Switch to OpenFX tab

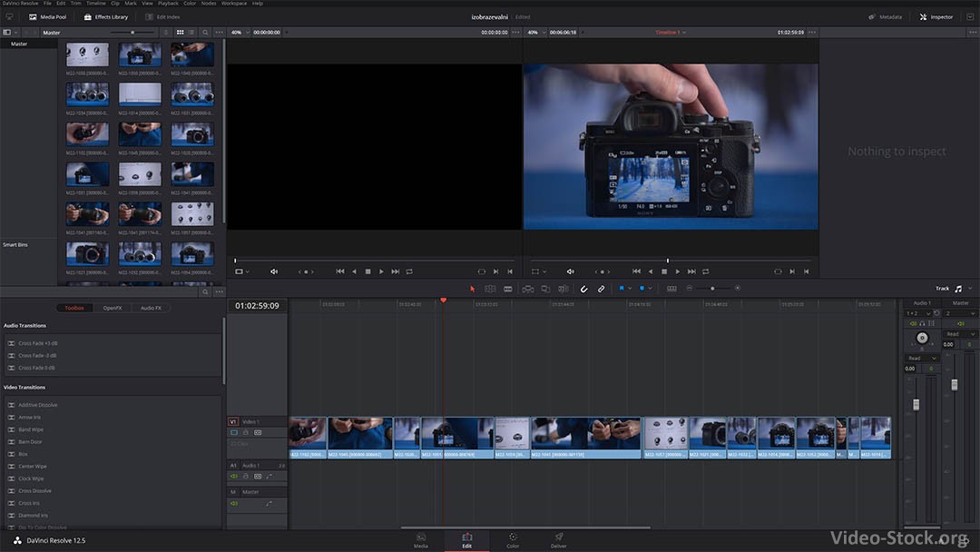(x=113, y=308)
